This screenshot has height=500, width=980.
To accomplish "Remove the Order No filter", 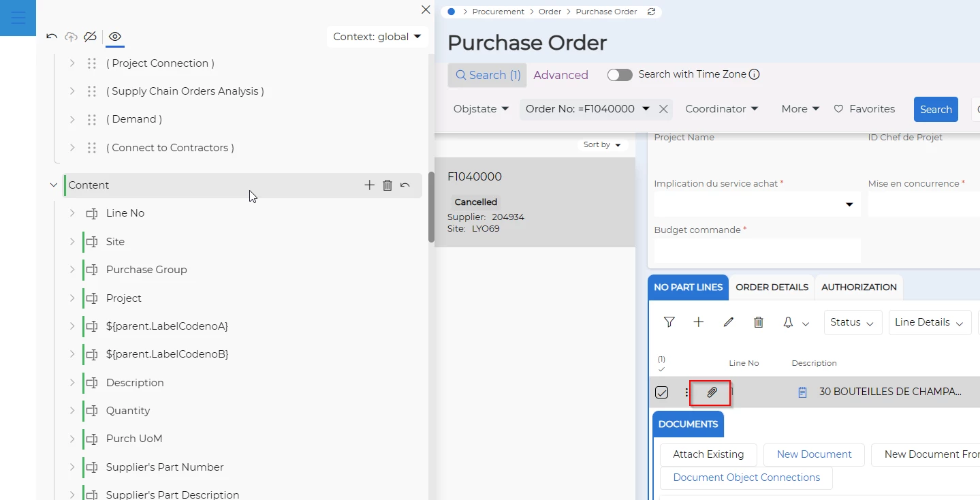I will click(x=663, y=109).
